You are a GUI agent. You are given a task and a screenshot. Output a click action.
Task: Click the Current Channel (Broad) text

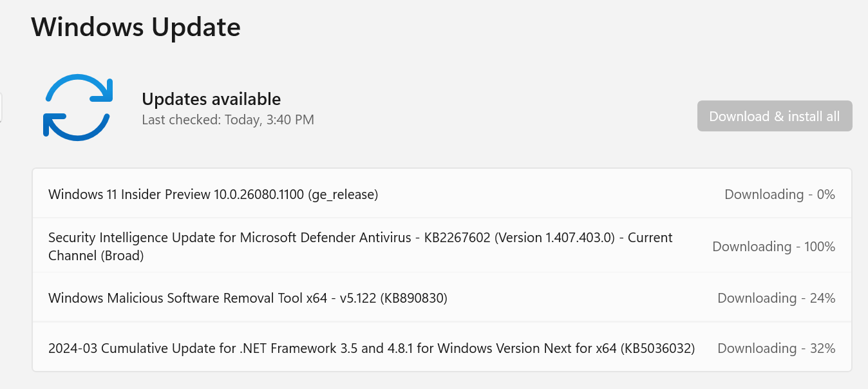(x=96, y=256)
